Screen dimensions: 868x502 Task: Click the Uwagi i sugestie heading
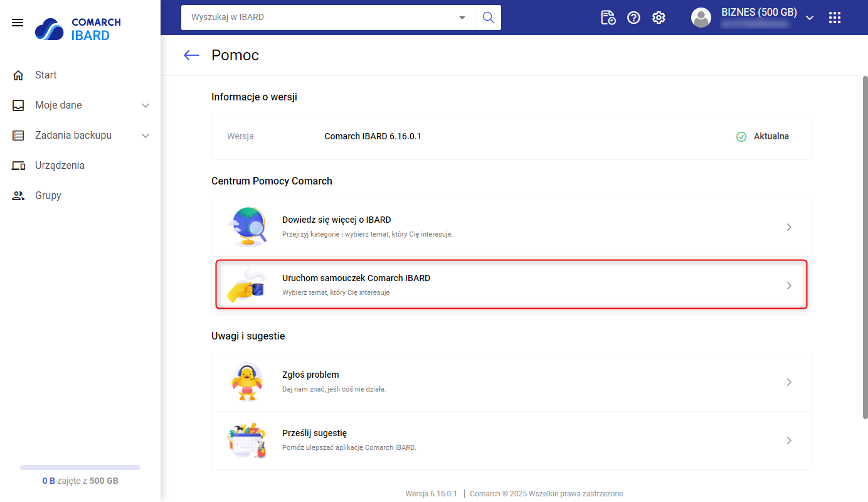(248, 336)
